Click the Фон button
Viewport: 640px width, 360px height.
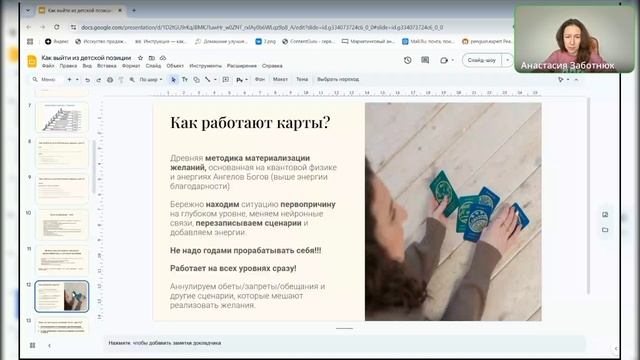click(x=260, y=80)
